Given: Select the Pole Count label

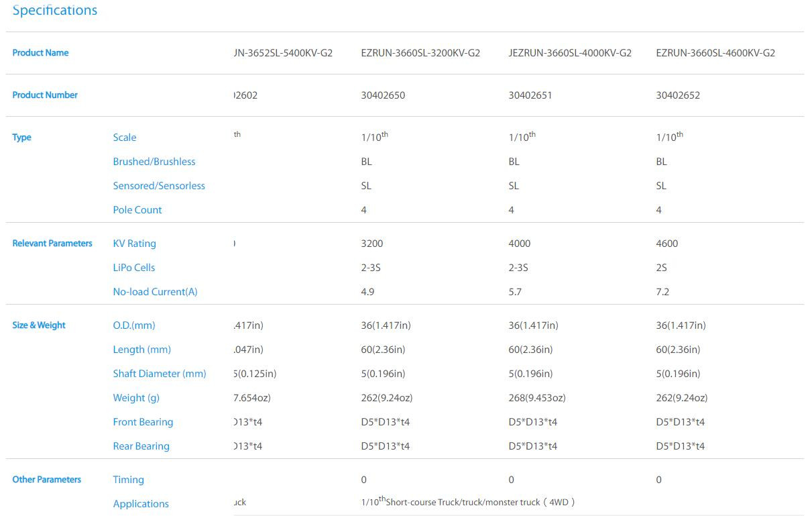Looking at the screenshot, I should tap(137, 210).
